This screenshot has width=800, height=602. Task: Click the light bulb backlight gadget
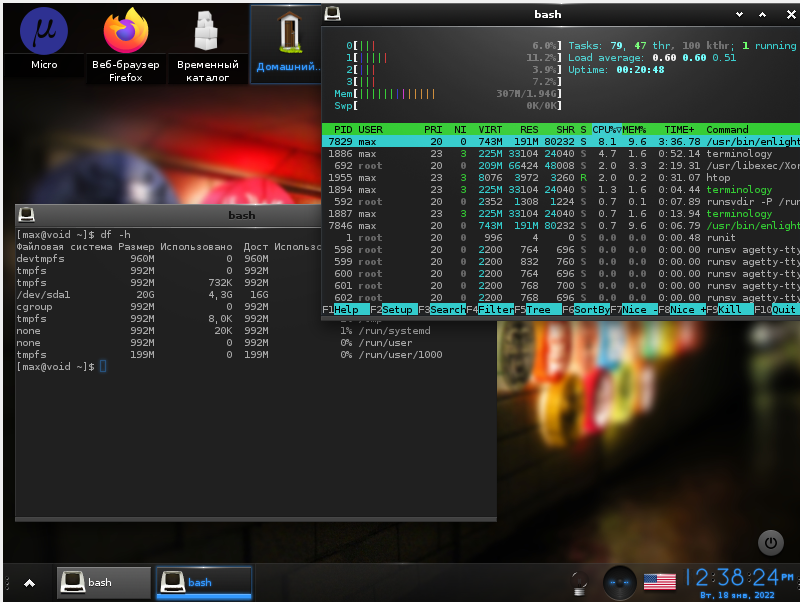point(579,582)
